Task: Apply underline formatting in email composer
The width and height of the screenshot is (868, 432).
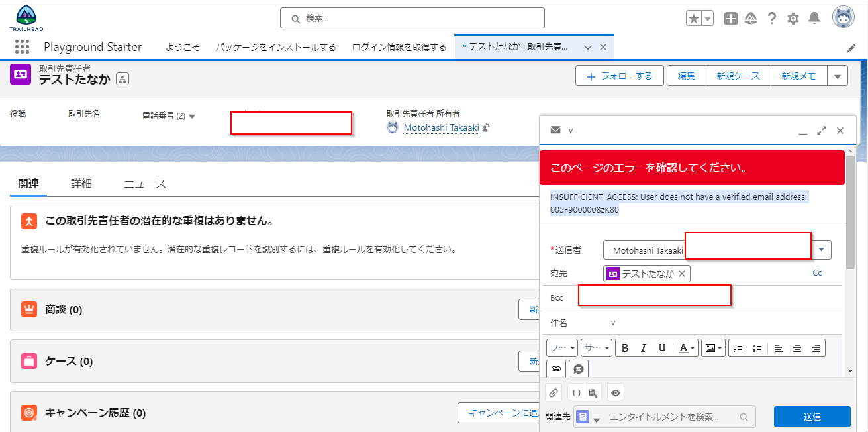Action: click(661, 347)
